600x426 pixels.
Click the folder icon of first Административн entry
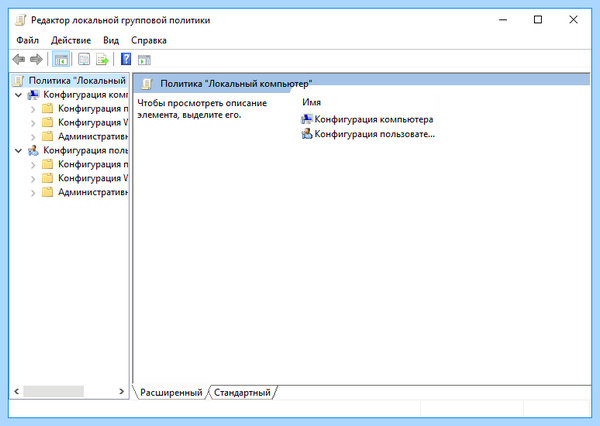click(47, 136)
